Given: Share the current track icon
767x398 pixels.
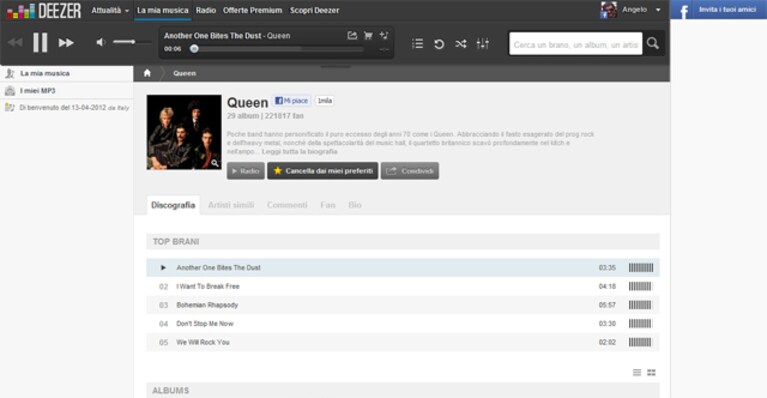Looking at the screenshot, I should coord(352,35).
